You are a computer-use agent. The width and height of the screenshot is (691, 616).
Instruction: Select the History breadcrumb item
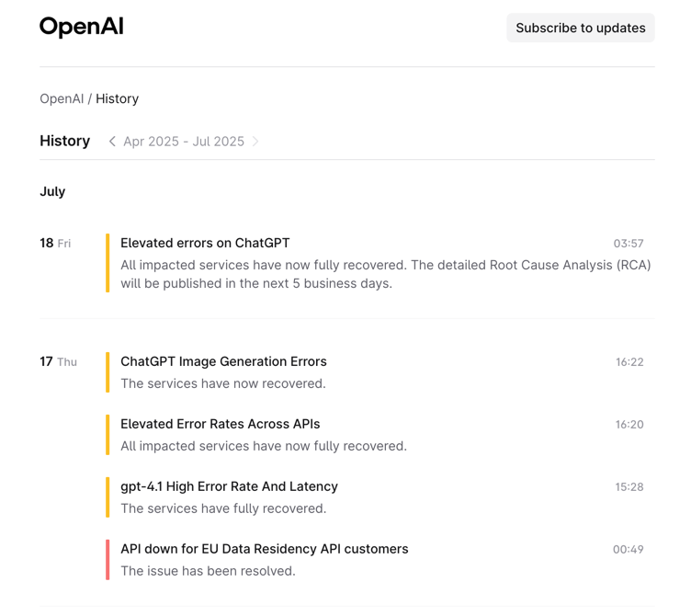[x=118, y=98]
